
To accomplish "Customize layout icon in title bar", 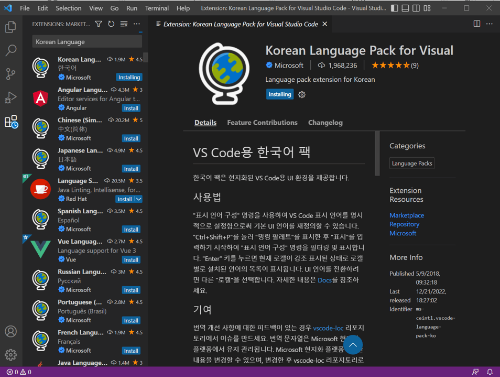I will pyautogui.click(x=427, y=8).
